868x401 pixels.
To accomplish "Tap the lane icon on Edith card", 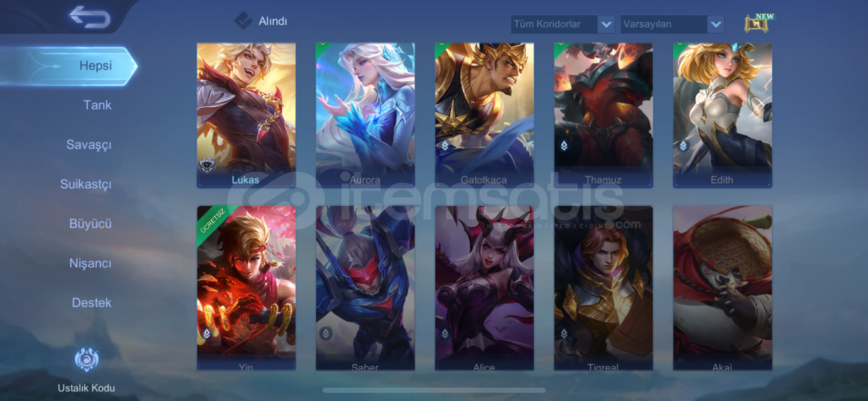I will point(683,146).
